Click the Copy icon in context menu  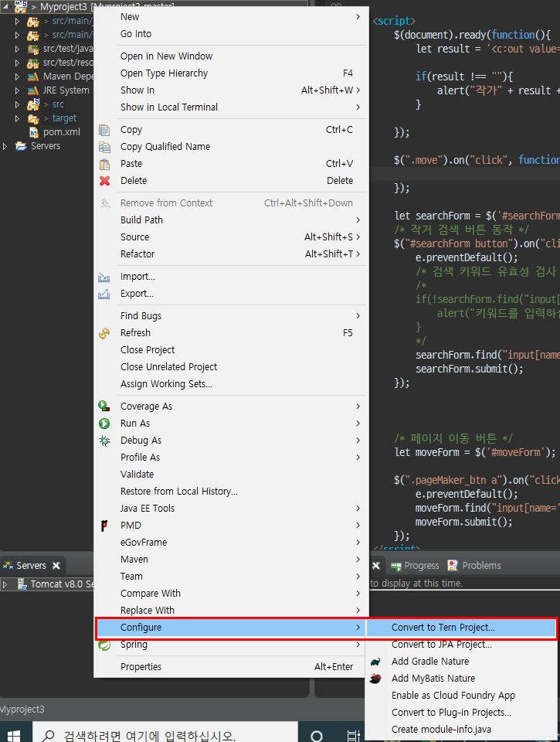pyautogui.click(x=104, y=130)
